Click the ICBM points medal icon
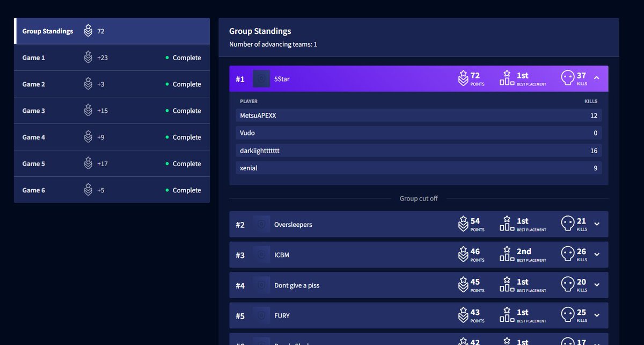Viewport: 644px width, 345px height. [463, 255]
